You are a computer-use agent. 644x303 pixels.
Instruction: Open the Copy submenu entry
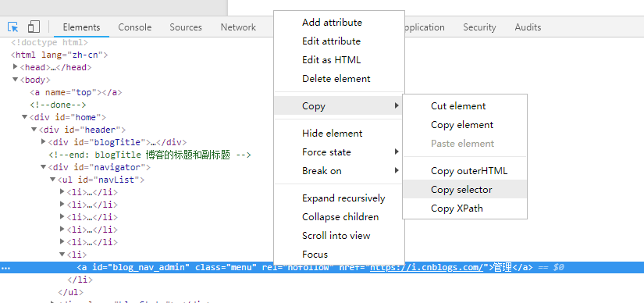click(x=340, y=106)
